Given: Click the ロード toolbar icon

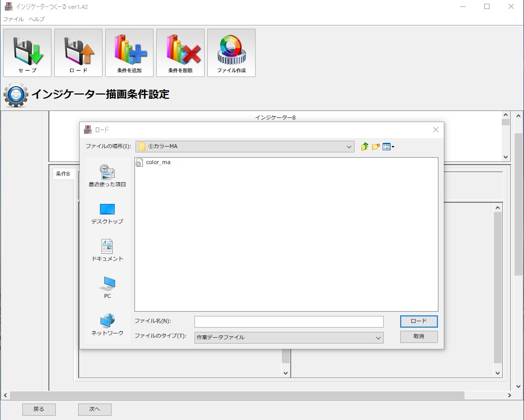Looking at the screenshot, I should (x=78, y=52).
